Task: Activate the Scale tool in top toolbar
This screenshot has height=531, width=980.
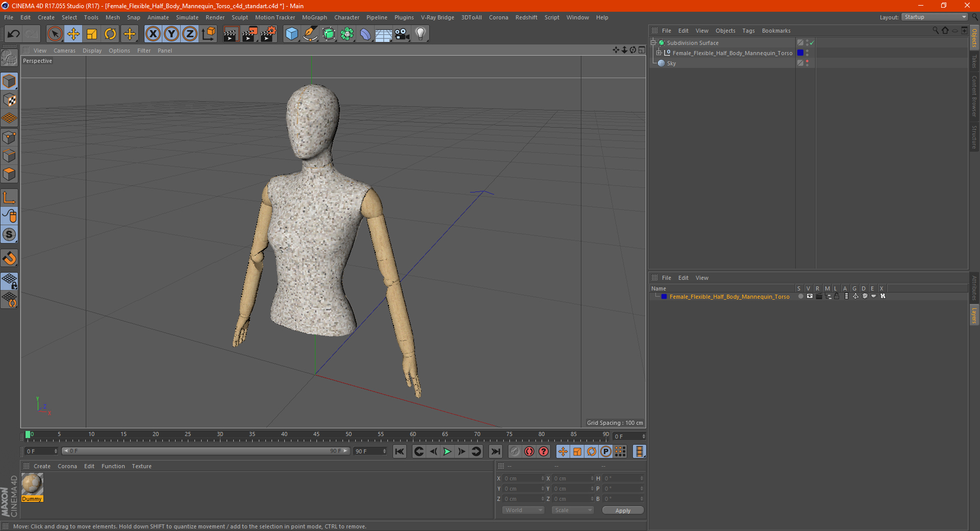Action: 92,34
